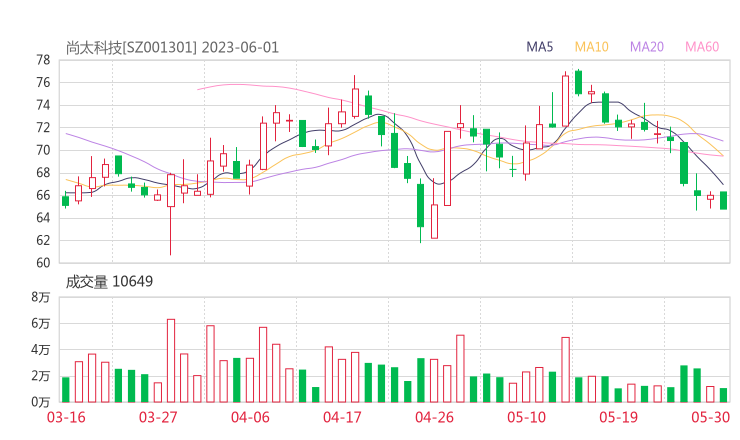Click the chart title 尚太科技[SZ001301] 2023-06-01
This screenshot has height=440, width=740.
pos(172,48)
